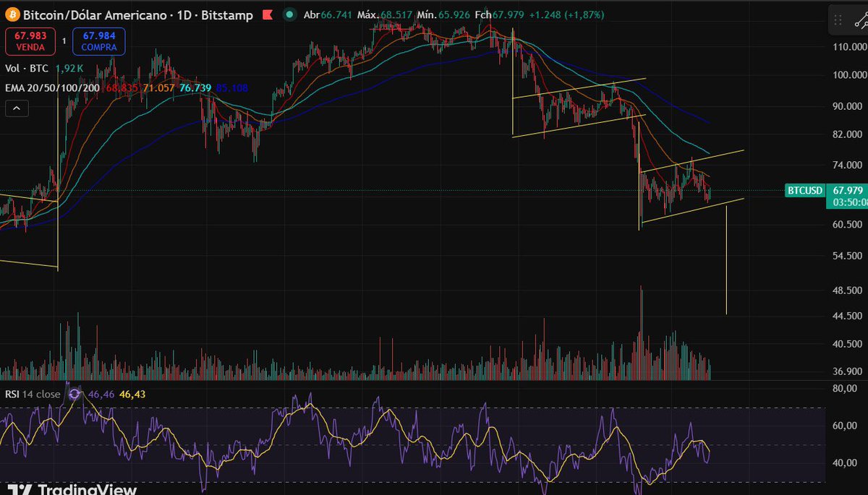Click the blue 67.984 COMPRA buy button
868x495 pixels.
[x=98, y=41]
